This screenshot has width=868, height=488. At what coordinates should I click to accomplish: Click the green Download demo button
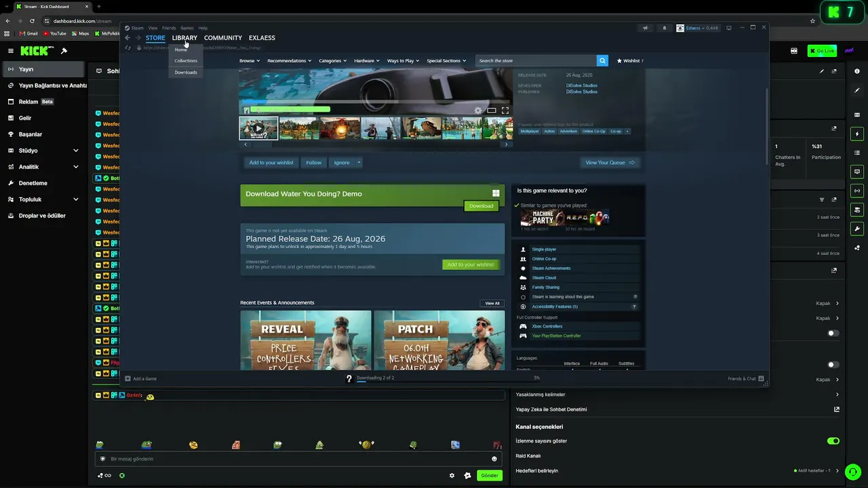coord(481,206)
